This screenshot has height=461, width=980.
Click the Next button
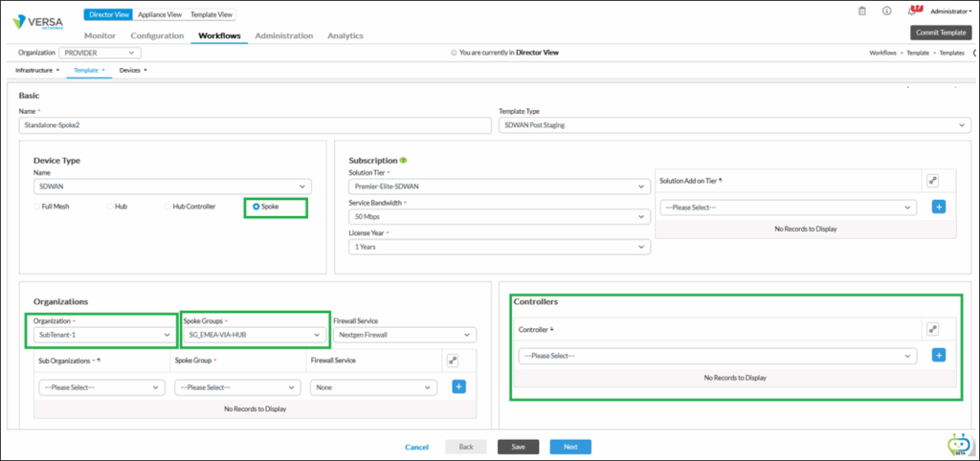pos(570,447)
